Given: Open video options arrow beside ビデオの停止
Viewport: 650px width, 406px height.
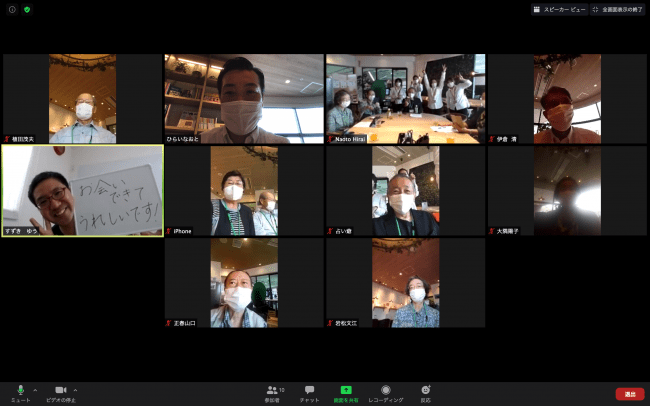Looking at the screenshot, I should tap(75, 390).
